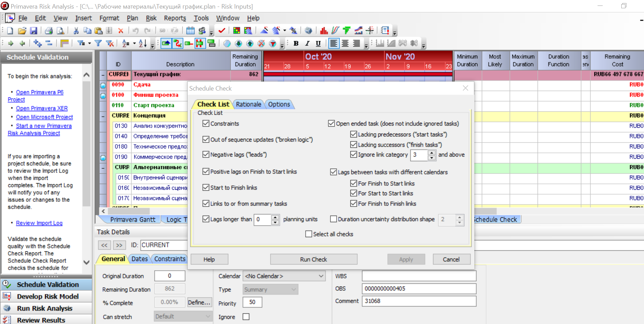The width and height of the screenshot is (644, 324).
Task: Open the Review Import Log link
Action: pos(39,223)
